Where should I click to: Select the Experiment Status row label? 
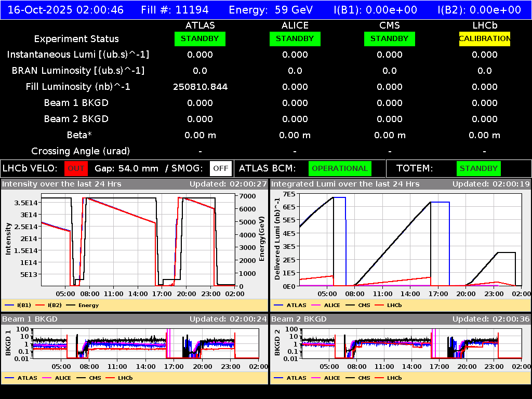pyautogui.click(x=76, y=38)
